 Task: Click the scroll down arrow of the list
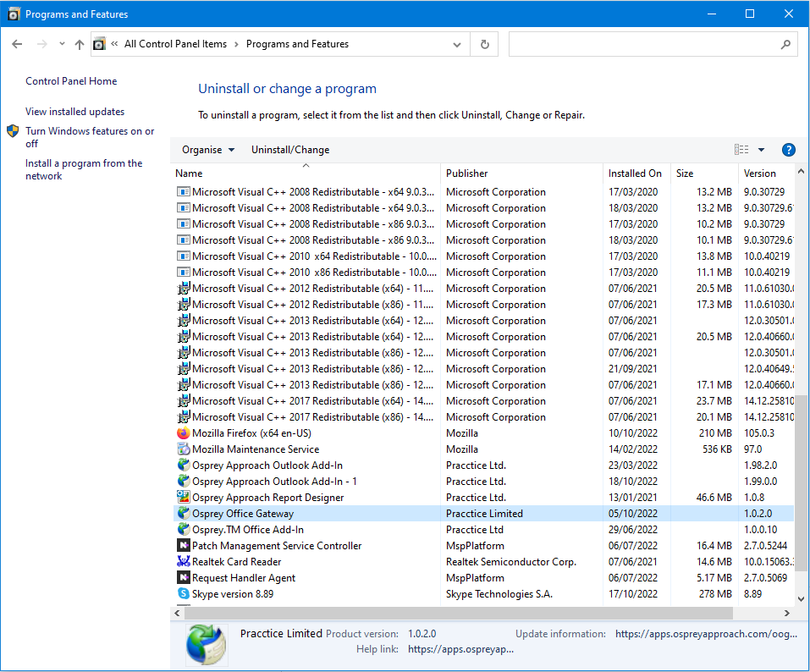[x=802, y=599]
